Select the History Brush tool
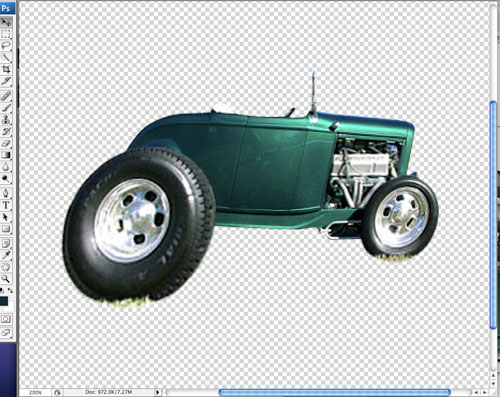The width and height of the screenshot is (500, 397). [6, 131]
